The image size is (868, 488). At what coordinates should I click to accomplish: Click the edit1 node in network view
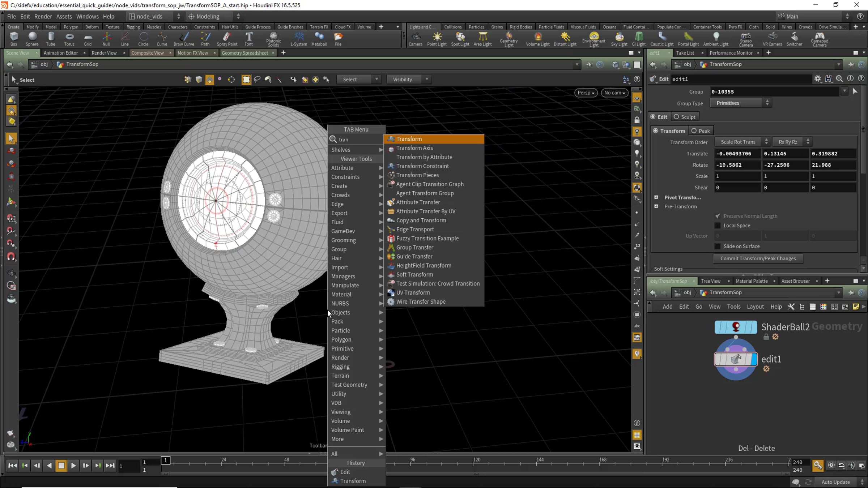[x=736, y=359]
